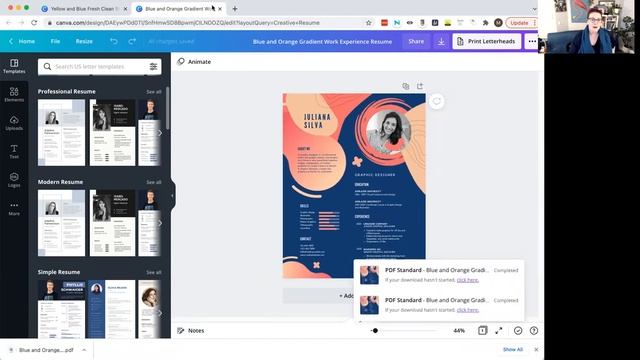Open the Templates sidebar panel
The image size is (640, 360).
coord(14,66)
